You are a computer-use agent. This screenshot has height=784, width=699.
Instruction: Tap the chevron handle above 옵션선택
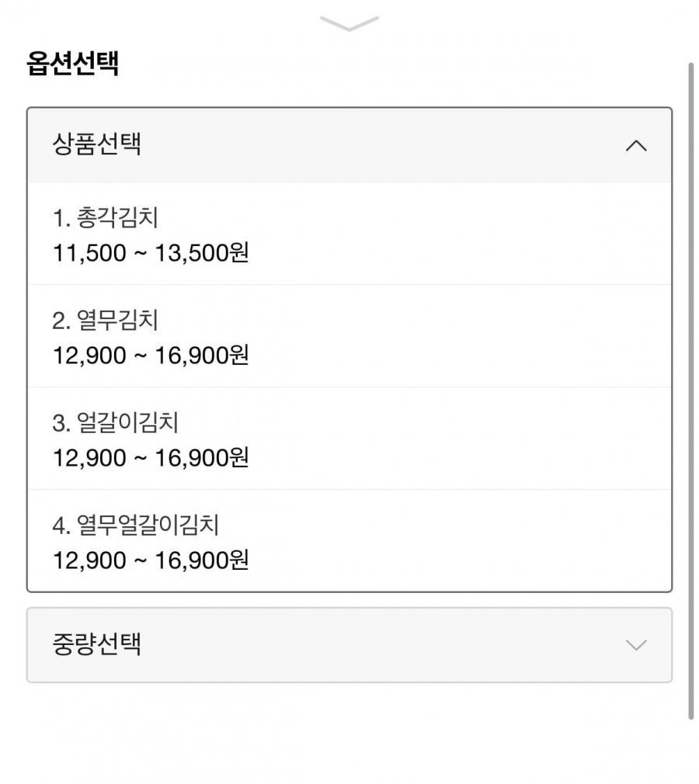coord(349,23)
